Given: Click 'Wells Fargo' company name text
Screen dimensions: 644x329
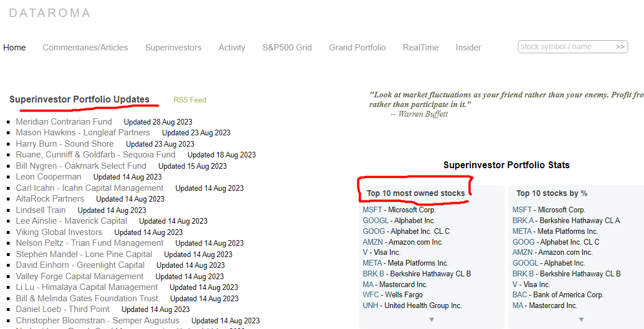Looking at the screenshot, I should [x=404, y=295].
